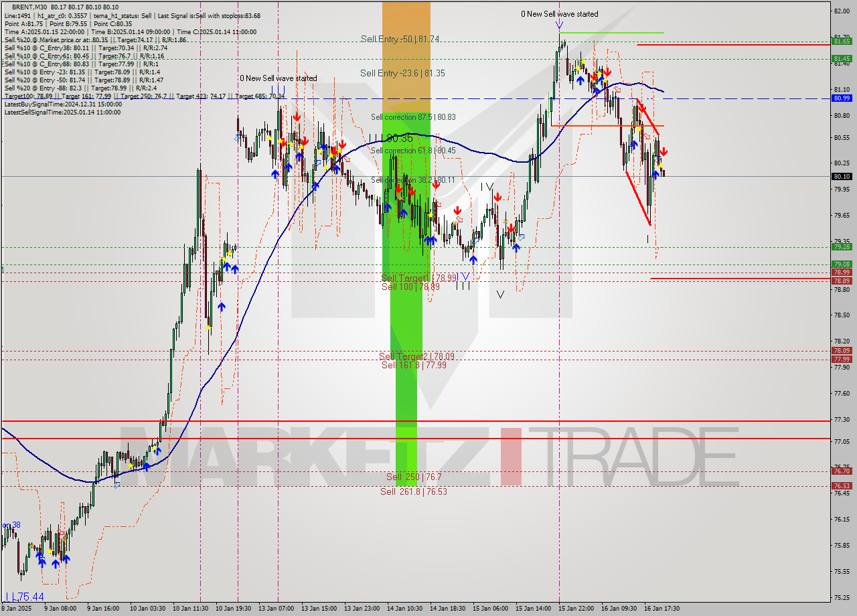Click the 'Time A:2025.01.15 22:00:00' info line

coord(130,31)
